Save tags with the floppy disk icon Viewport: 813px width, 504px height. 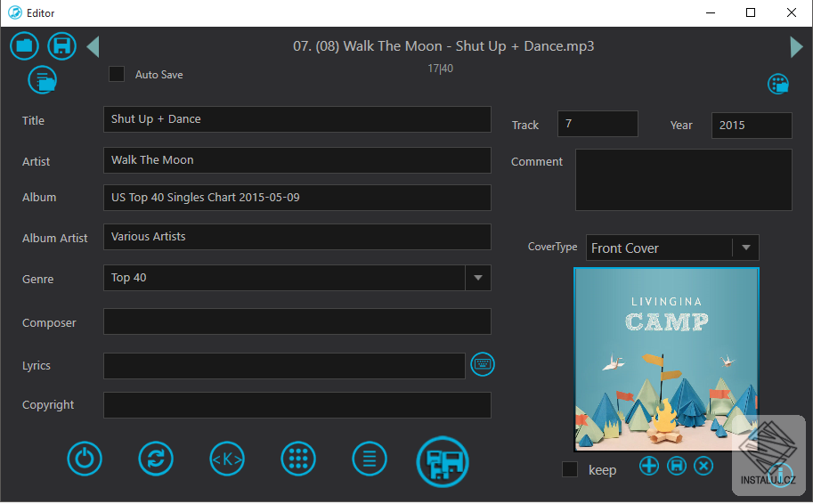pyautogui.click(x=62, y=45)
